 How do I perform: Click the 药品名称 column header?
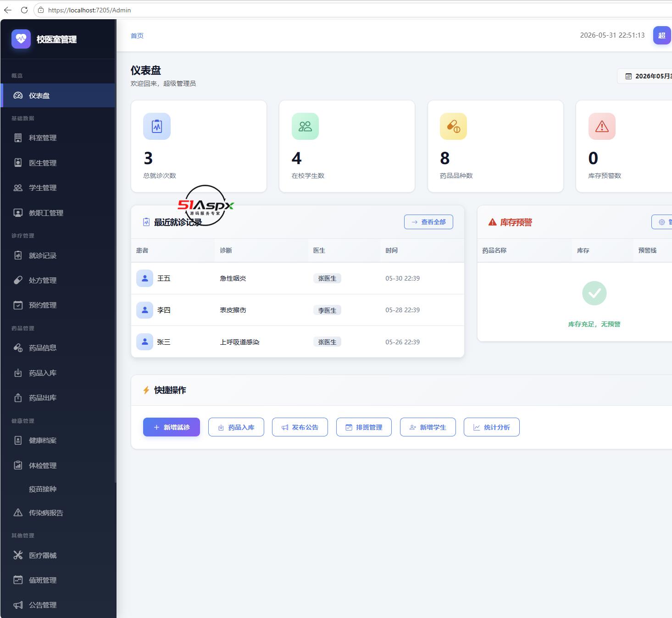point(494,250)
